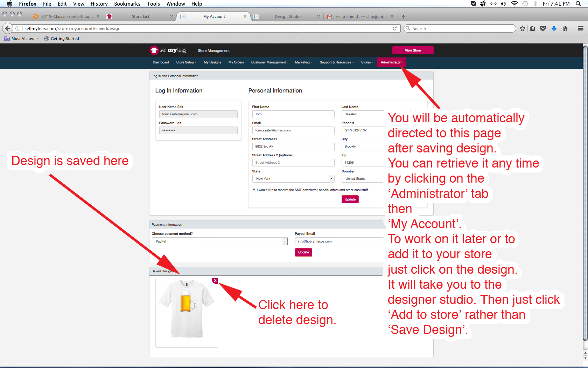Click the volume icon in the menu bar

[x=503, y=4]
